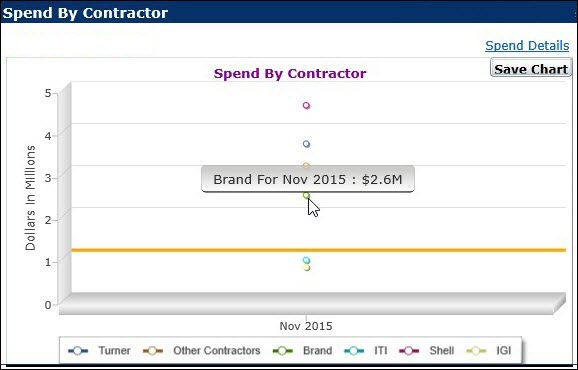578x370 pixels.
Task: Open the Spend Details link
Action: [x=527, y=46]
